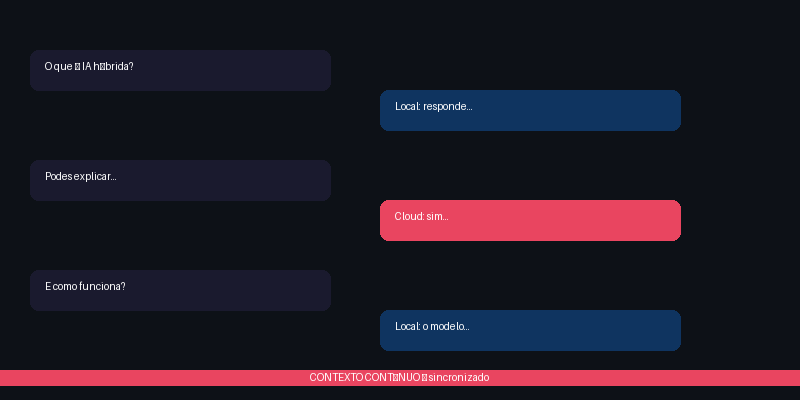
Task: Select the 'Podes explicar...' message bubble
Action: tap(180, 180)
